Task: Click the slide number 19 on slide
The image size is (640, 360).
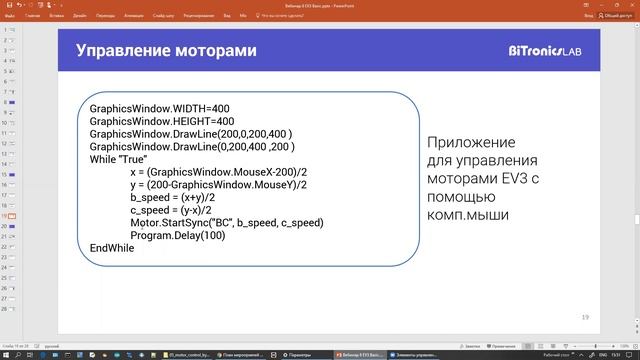Action: point(585,317)
